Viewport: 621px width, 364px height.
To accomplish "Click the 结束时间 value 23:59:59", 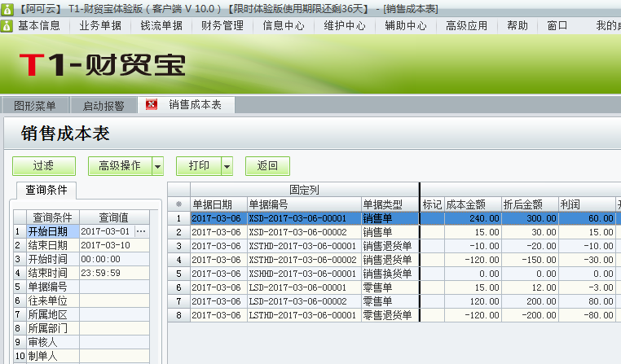I will pyautogui.click(x=114, y=273).
